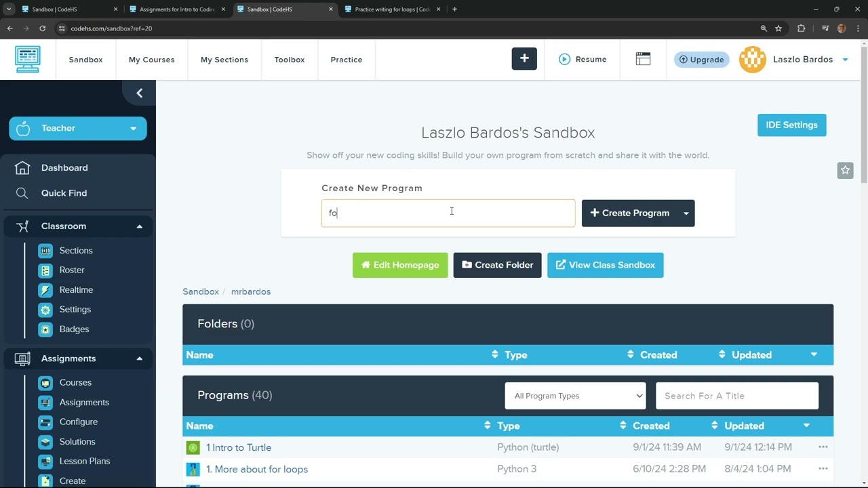This screenshot has height=488, width=868.
Task: Click Python icon for More about for loops
Action: (x=193, y=469)
